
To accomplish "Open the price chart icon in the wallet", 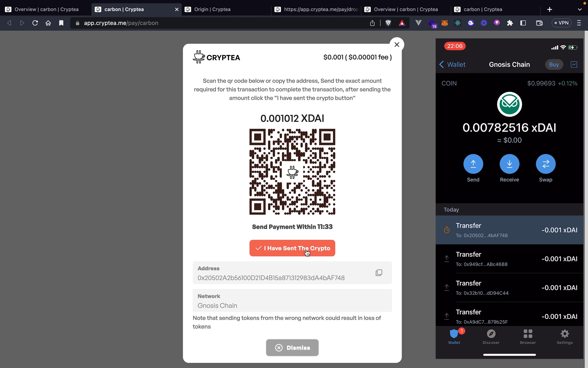I will coord(574,64).
